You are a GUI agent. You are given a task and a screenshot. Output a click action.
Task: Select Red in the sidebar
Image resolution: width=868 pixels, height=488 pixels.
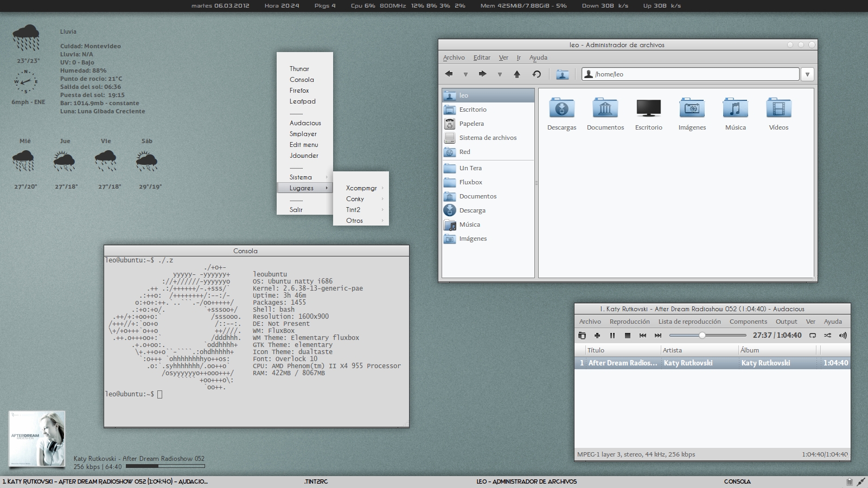tap(488, 152)
